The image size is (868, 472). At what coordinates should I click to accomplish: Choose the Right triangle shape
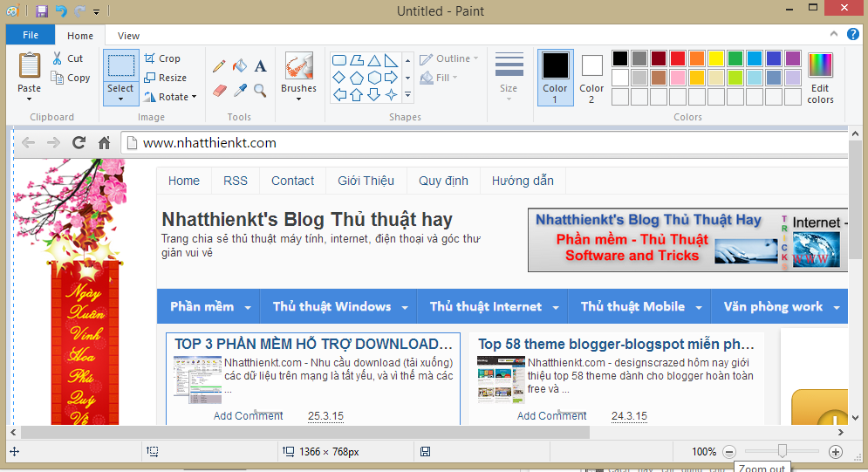(x=391, y=59)
